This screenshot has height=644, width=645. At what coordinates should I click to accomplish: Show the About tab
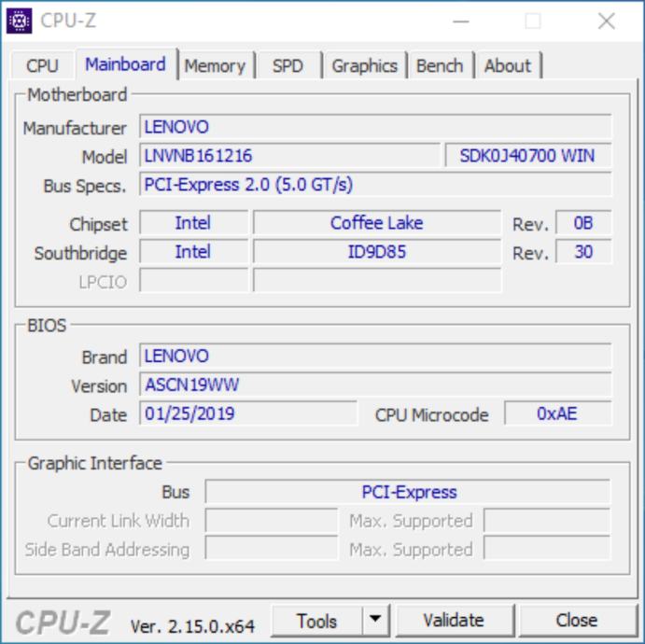508,65
